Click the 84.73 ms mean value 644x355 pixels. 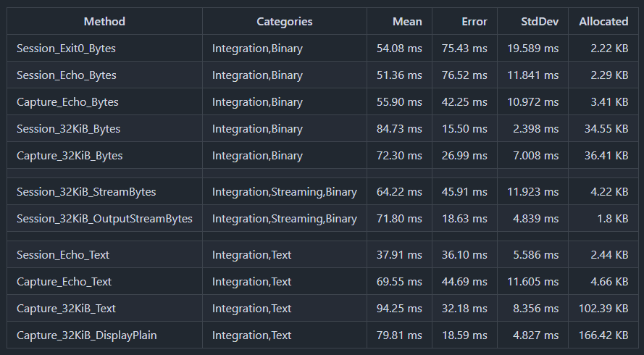(399, 129)
